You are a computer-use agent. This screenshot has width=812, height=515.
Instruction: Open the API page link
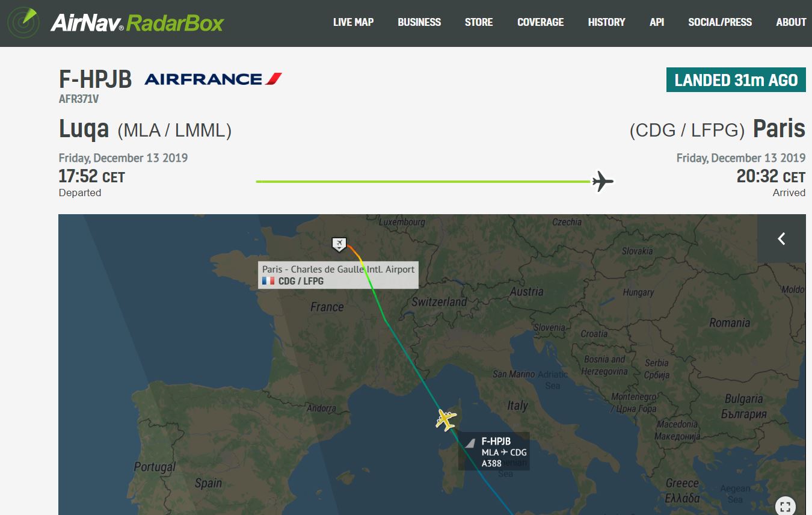657,22
